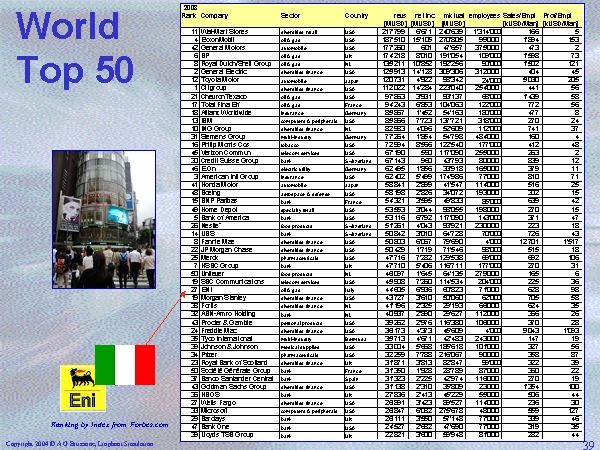Select the Allianz Worldwide company cell
The height and width of the screenshot is (450, 600).
pyautogui.click(x=240, y=112)
